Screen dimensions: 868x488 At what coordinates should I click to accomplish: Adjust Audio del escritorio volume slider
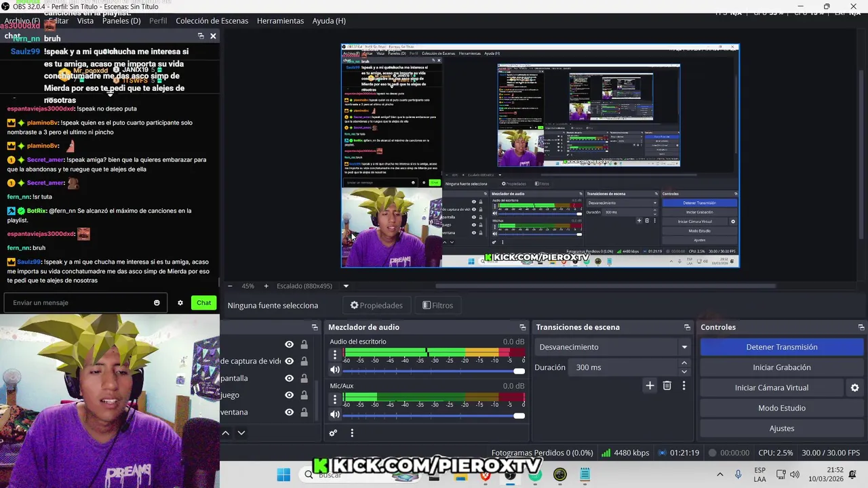(x=433, y=371)
